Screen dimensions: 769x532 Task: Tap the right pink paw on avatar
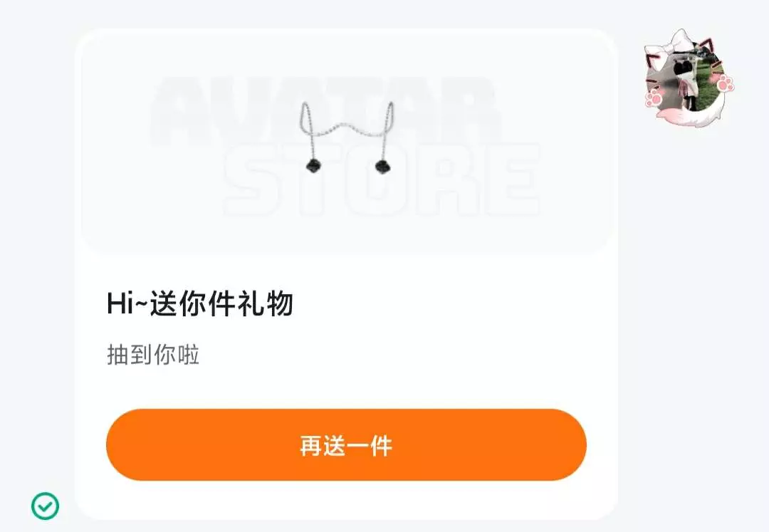(726, 83)
